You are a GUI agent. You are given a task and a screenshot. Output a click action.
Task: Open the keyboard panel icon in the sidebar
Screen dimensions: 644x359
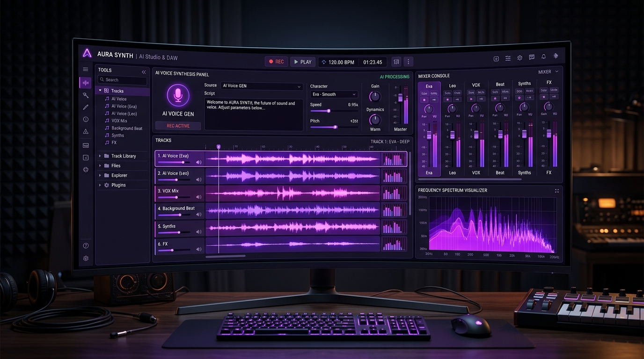coord(86,145)
